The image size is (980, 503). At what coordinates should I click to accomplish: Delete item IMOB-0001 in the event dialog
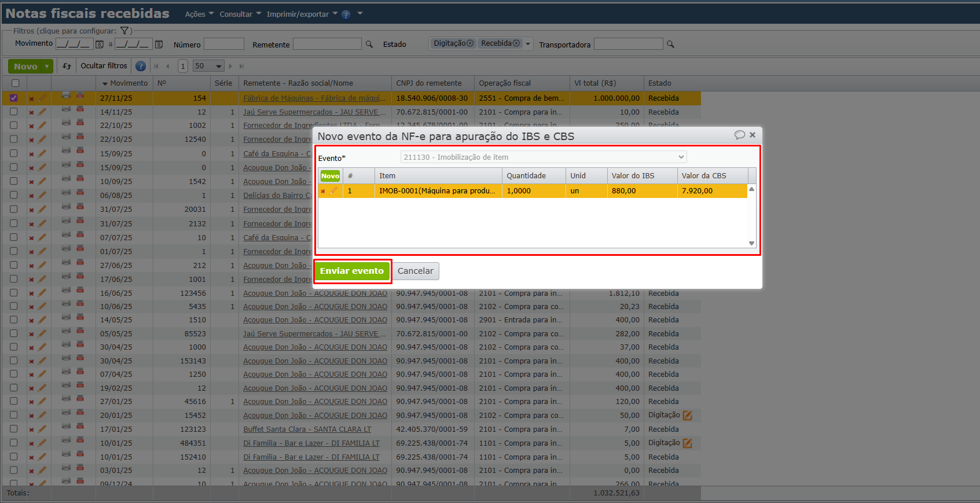(323, 191)
